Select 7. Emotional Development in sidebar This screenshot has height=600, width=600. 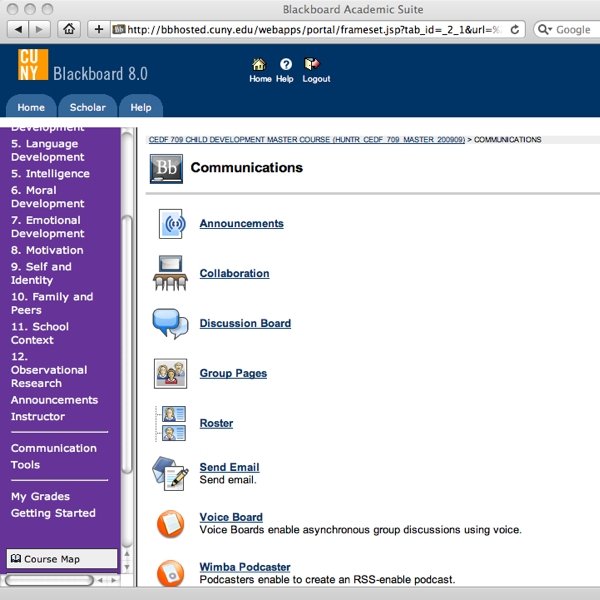(47, 227)
